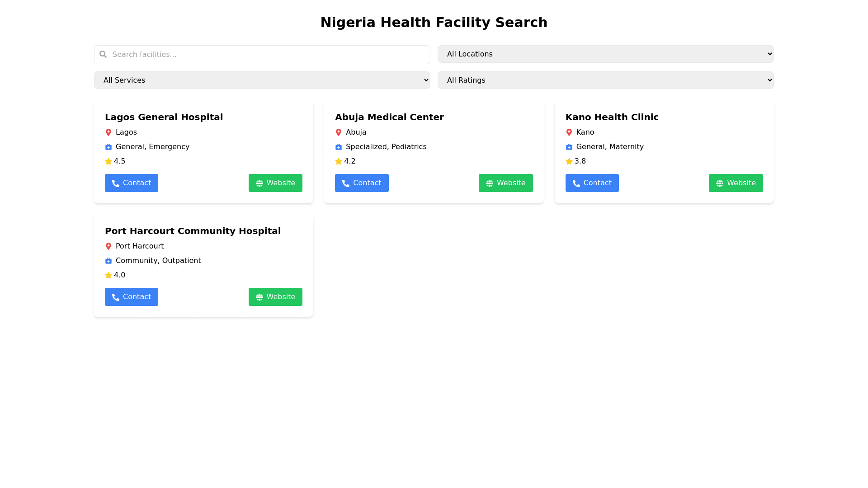Open the All Ratings dropdown
Viewport: 868px width, 488px height.
click(x=605, y=80)
